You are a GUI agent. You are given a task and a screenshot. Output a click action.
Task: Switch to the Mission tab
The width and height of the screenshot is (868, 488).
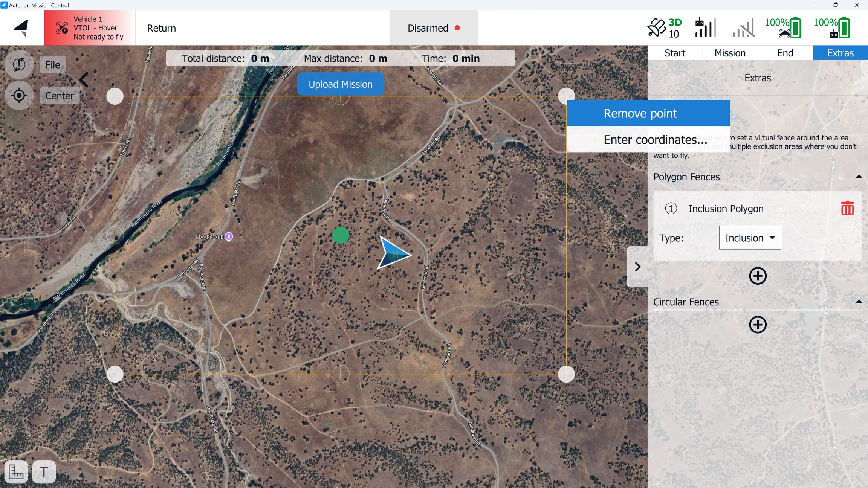(730, 53)
